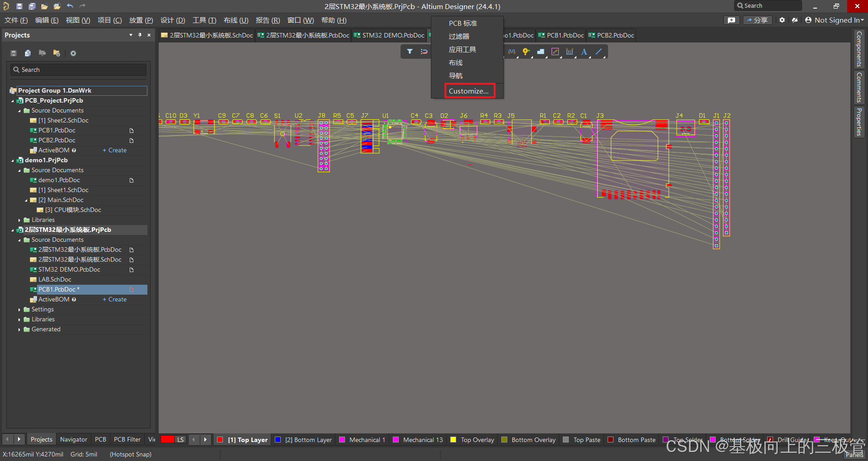Viewport: 868px width, 461px height.
Task: Click the Undo arrow icon
Action: (70, 6)
